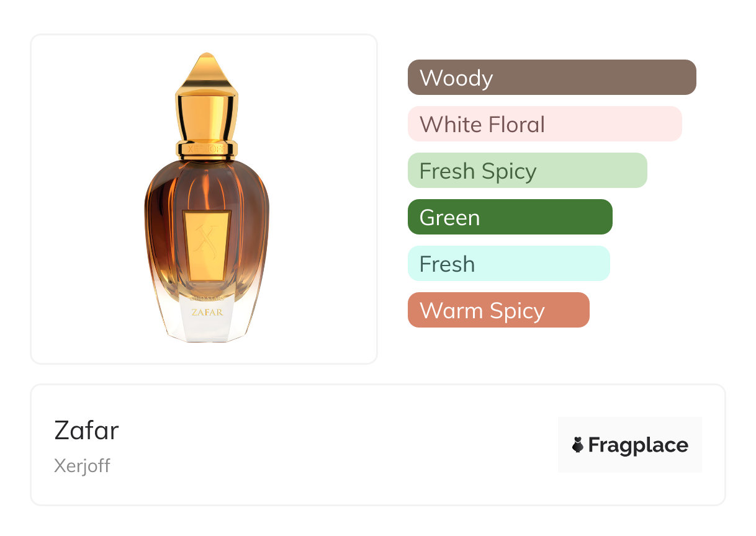Choose the Fresh Spicy accord bar
The height and width of the screenshot is (536, 756).
(527, 171)
